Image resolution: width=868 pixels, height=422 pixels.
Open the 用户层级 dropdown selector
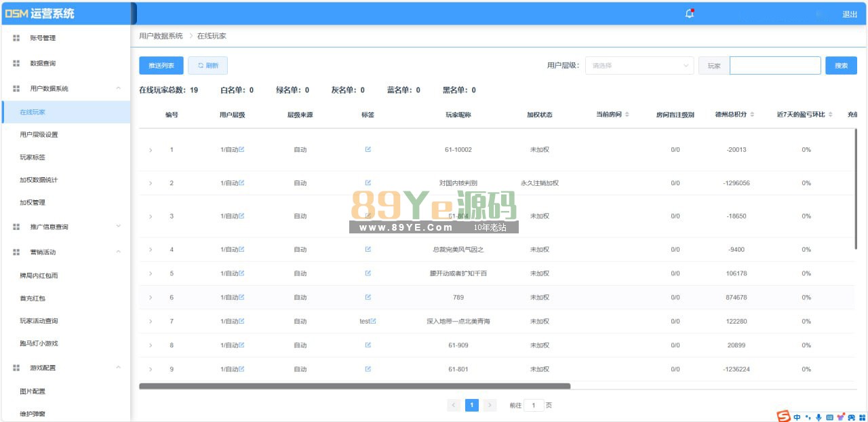(639, 66)
